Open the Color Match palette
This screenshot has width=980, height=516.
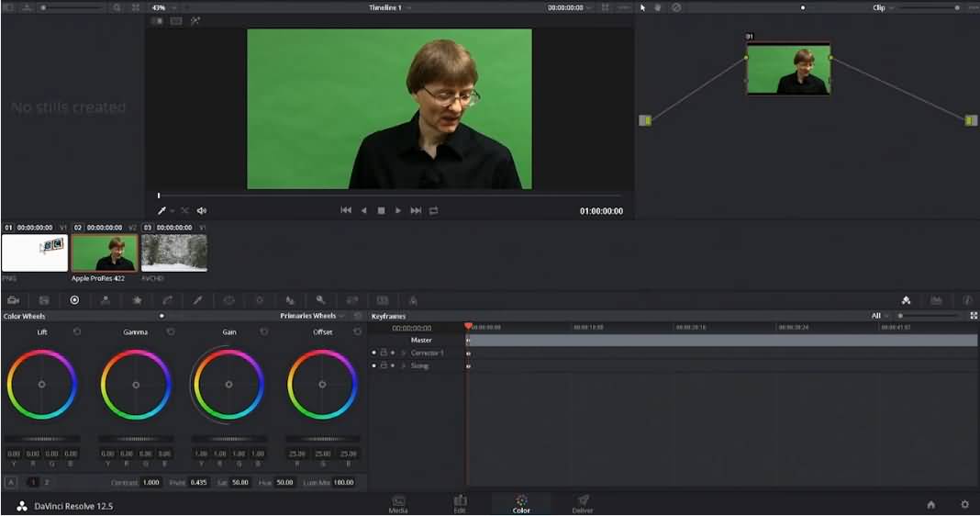click(x=44, y=300)
